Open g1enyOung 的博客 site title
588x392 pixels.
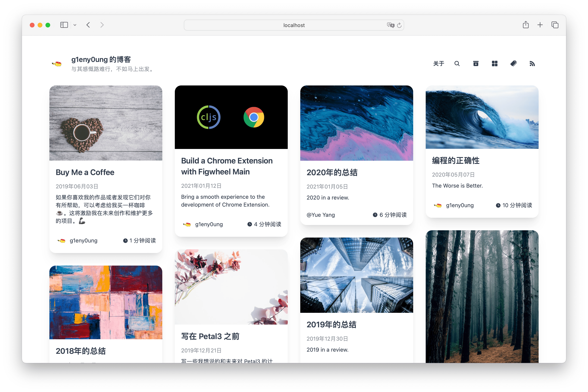[x=101, y=60]
